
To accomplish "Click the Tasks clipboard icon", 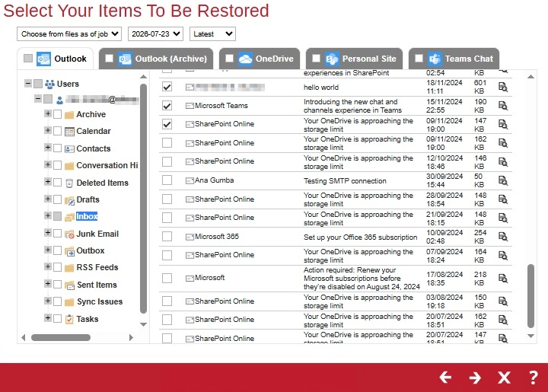I will [x=69, y=319].
